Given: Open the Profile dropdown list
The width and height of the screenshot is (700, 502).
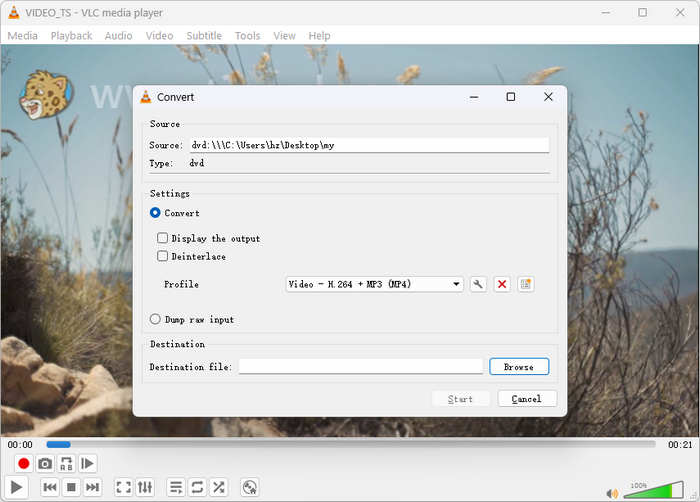Looking at the screenshot, I should pos(374,284).
